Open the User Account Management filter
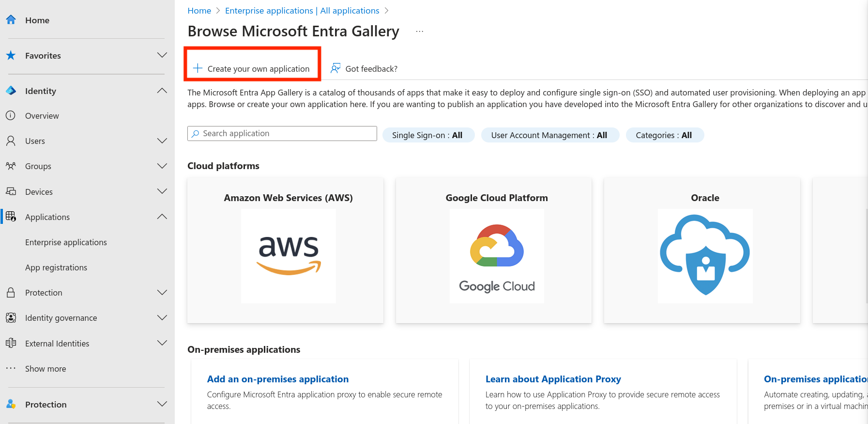868x424 pixels. [x=549, y=135]
